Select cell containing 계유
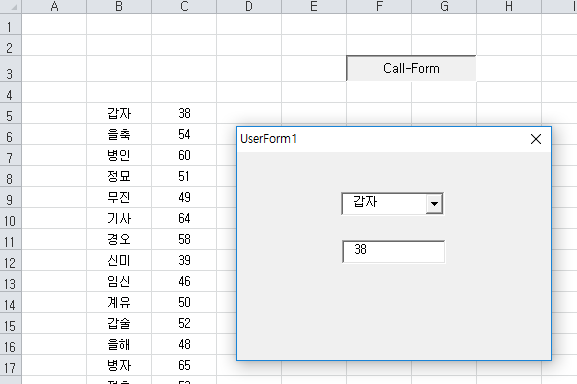Screen dimensions: 577x384 point(119,302)
